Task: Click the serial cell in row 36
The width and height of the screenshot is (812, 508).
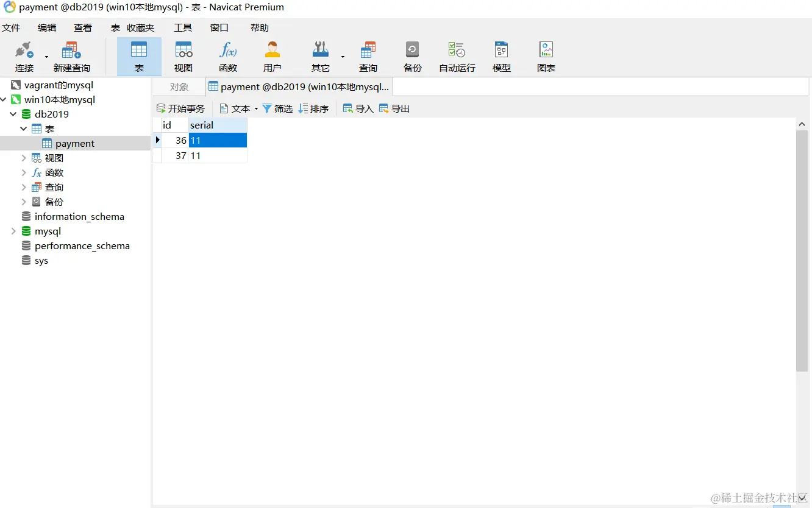Action: [x=218, y=140]
